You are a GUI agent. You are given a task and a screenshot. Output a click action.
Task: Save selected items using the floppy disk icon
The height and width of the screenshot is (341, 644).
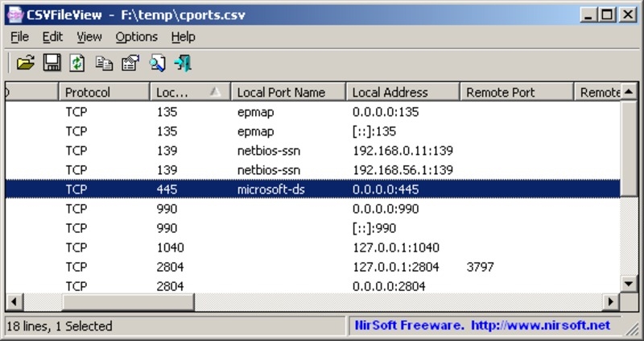pyautogui.click(x=52, y=64)
